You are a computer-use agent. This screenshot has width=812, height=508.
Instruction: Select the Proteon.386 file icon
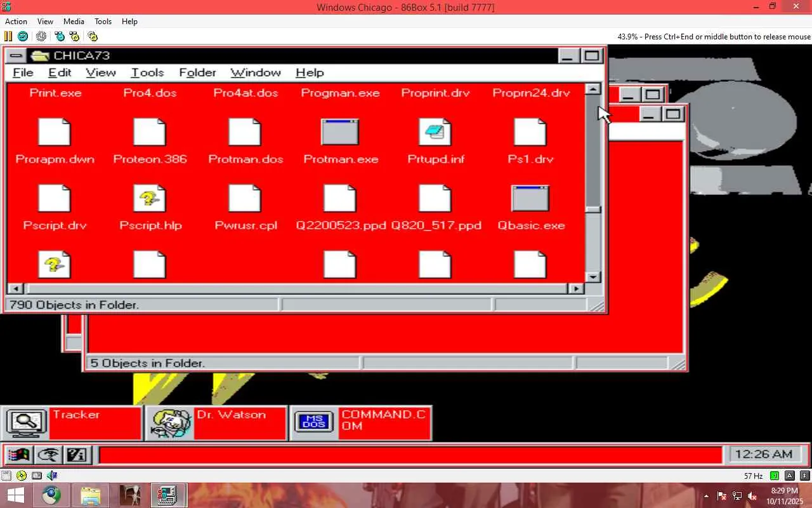pyautogui.click(x=150, y=132)
